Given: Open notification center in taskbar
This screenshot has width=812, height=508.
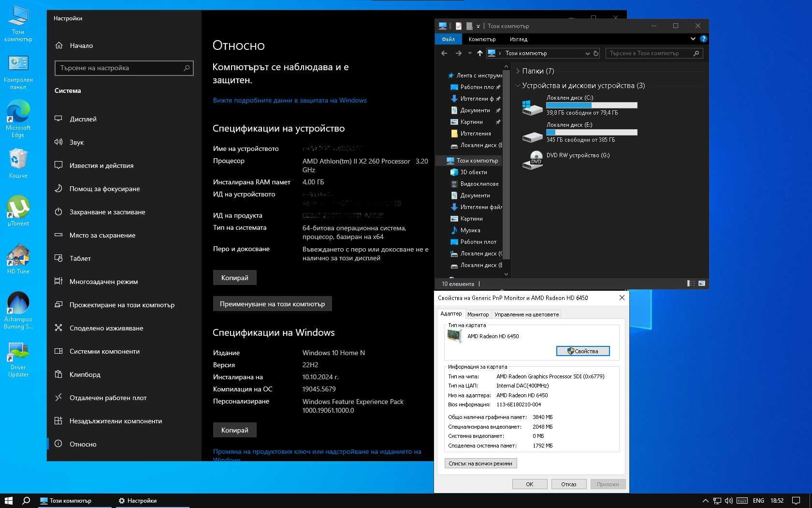Looking at the screenshot, I should (x=796, y=501).
